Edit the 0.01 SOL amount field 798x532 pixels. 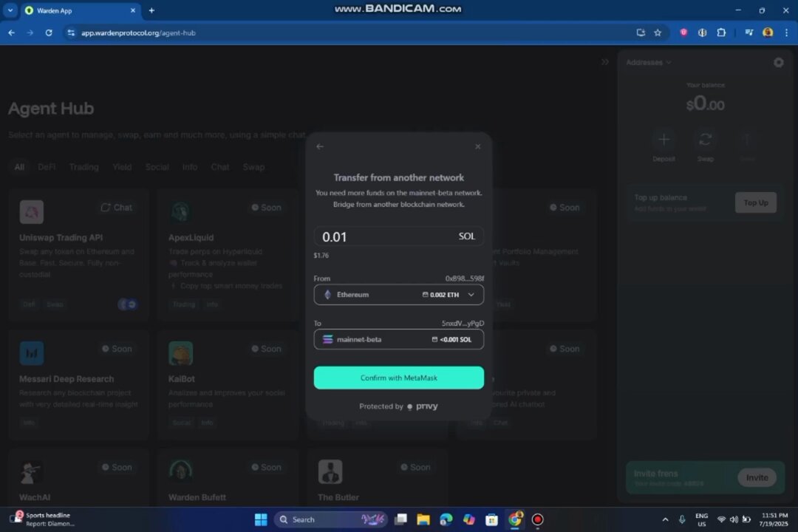[398, 236]
